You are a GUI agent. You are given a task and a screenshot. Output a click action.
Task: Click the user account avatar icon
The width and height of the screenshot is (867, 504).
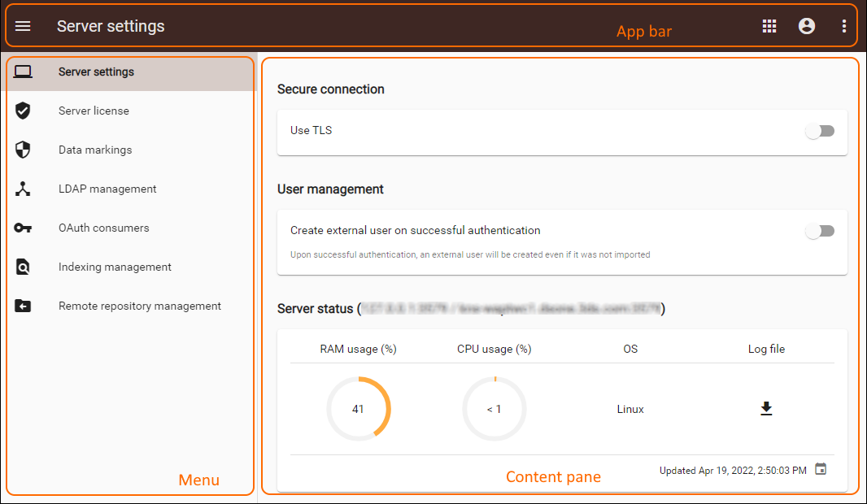click(x=807, y=26)
